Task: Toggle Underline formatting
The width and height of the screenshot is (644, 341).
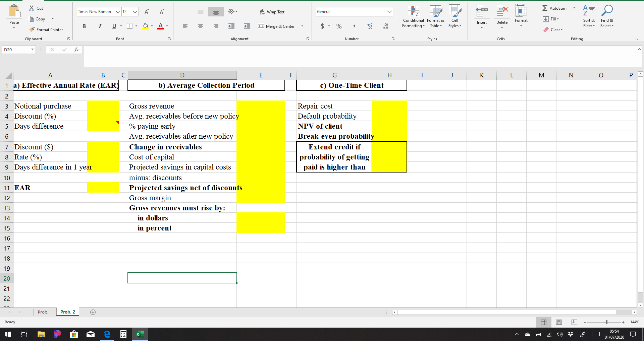Action: pyautogui.click(x=114, y=26)
